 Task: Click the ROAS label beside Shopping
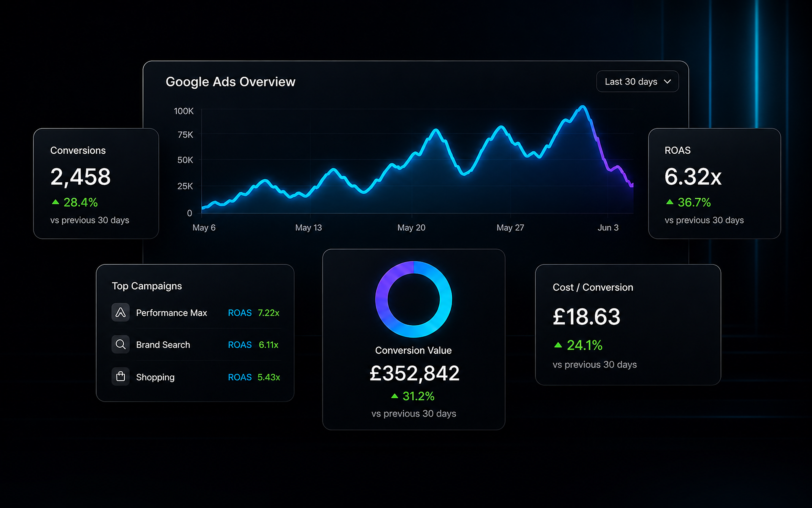(240, 377)
